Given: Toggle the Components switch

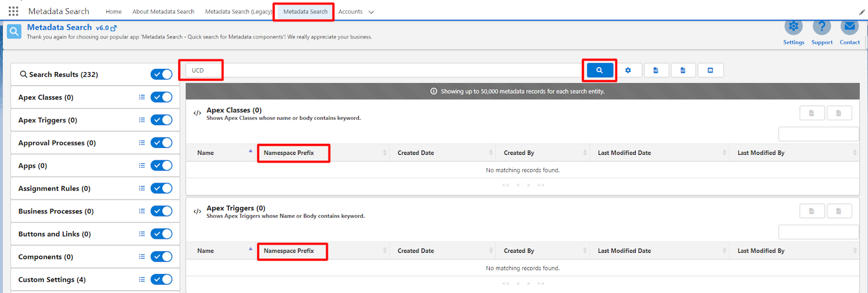Looking at the screenshot, I should click(161, 256).
